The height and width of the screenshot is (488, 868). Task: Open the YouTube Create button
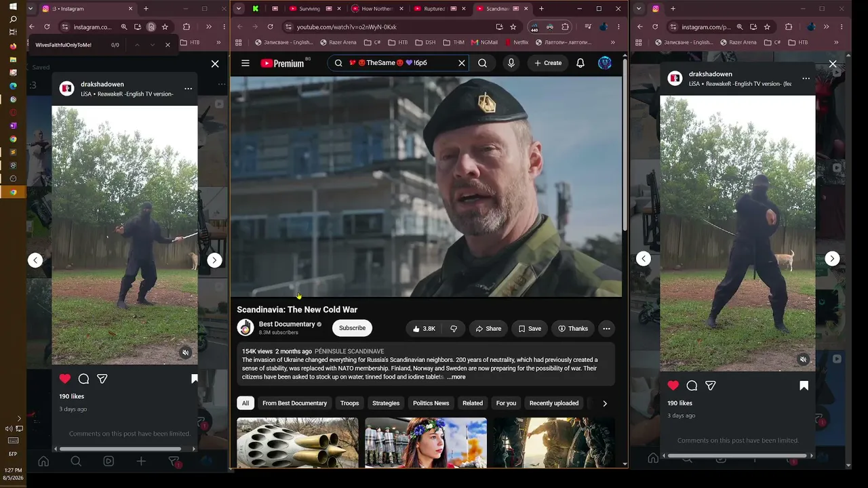pos(548,63)
